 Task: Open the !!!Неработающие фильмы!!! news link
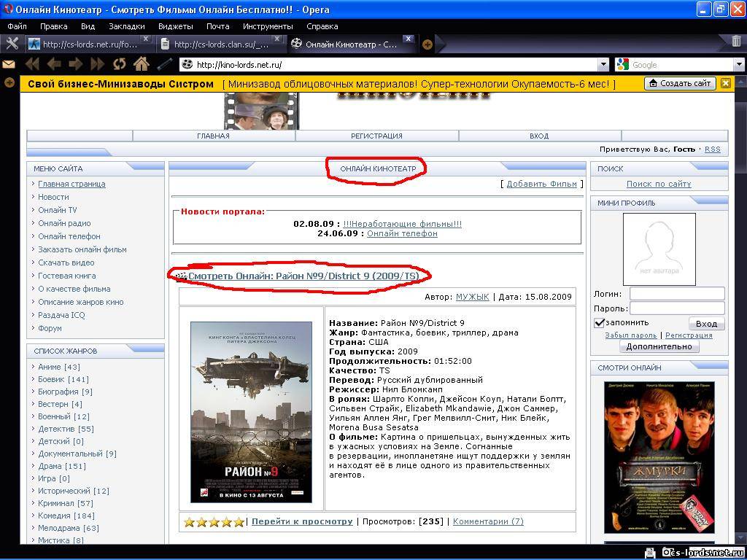click(x=403, y=224)
